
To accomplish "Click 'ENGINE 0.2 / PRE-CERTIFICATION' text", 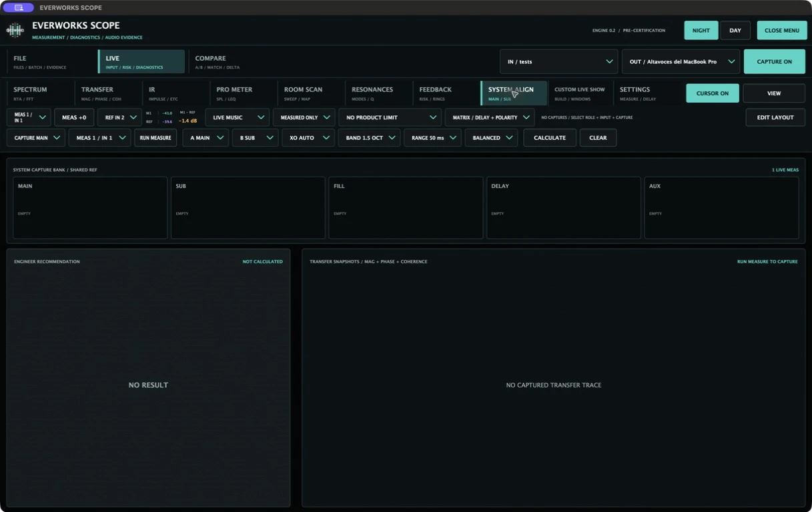I will (x=629, y=31).
